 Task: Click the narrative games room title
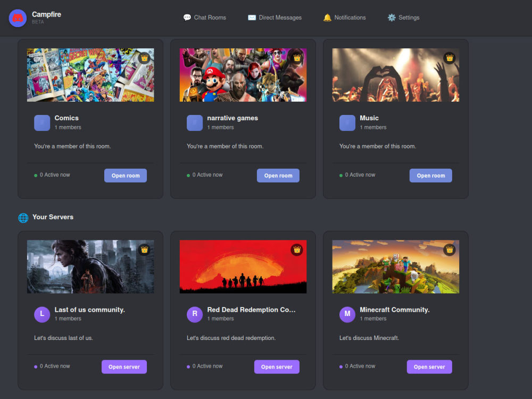(233, 118)
